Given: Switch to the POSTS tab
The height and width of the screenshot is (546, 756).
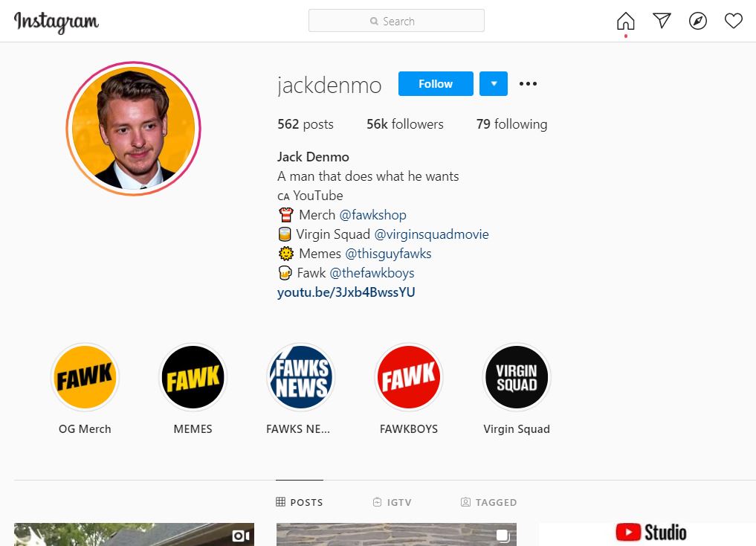Looking at the screenshot, I should click(300, 502).
